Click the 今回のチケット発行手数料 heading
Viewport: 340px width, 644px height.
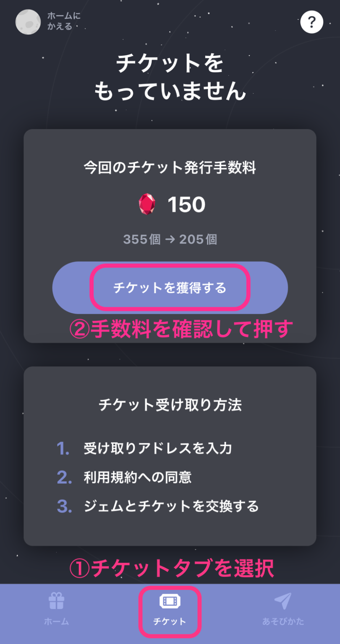click(x=170, y=168)
